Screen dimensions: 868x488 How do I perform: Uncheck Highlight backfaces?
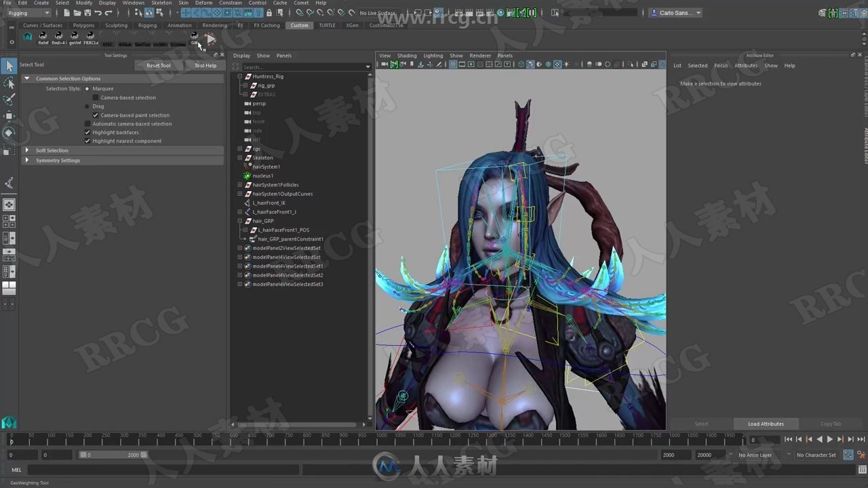[87, 133]
